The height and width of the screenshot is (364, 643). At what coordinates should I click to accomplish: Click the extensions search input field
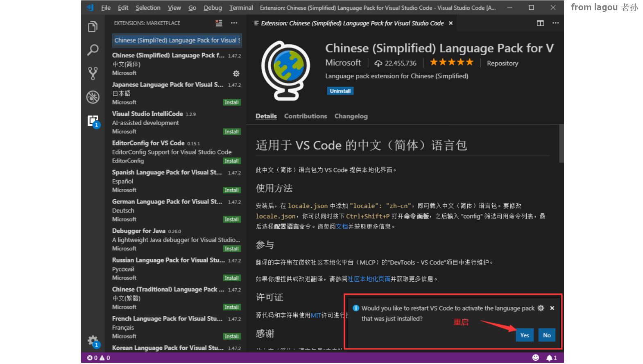click(177, 40)
